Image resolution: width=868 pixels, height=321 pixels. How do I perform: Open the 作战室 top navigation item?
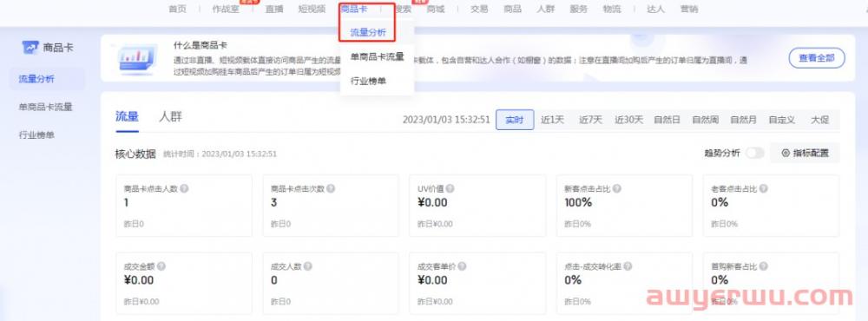click(226, 9)
